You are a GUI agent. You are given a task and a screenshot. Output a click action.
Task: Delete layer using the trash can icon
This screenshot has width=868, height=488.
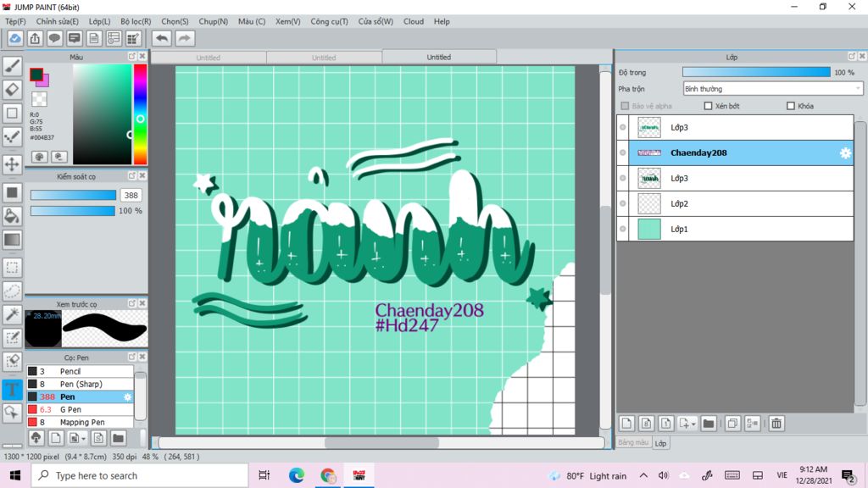pos(776,424)
